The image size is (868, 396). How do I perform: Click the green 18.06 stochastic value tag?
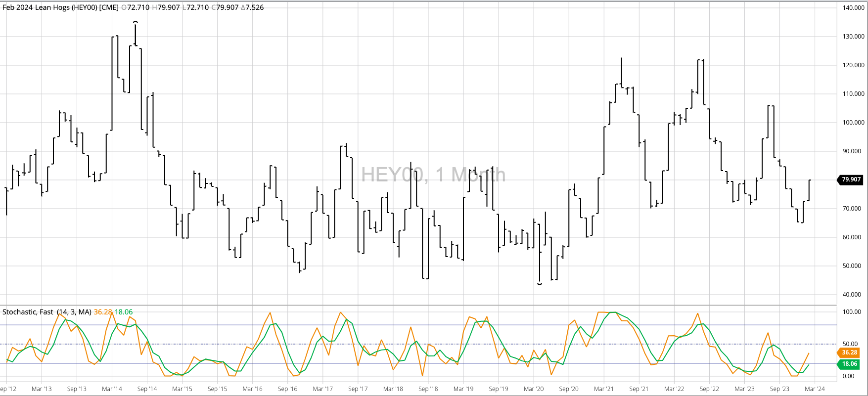(849, 364)
